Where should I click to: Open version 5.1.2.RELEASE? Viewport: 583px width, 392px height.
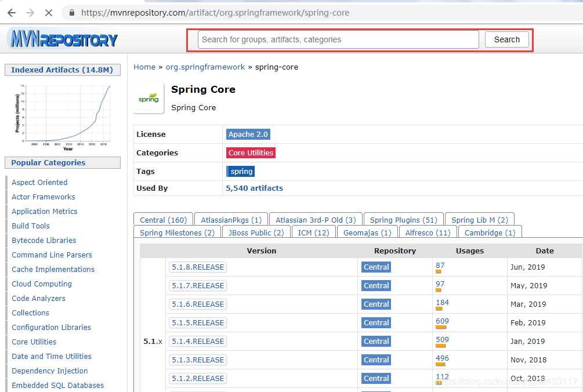(x=198, y=379)
